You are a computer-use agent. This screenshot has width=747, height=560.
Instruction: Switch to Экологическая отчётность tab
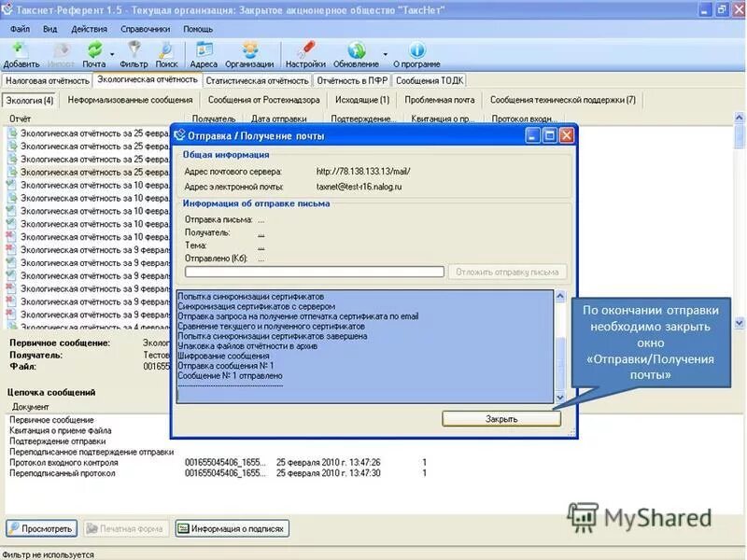coord(148,79)
